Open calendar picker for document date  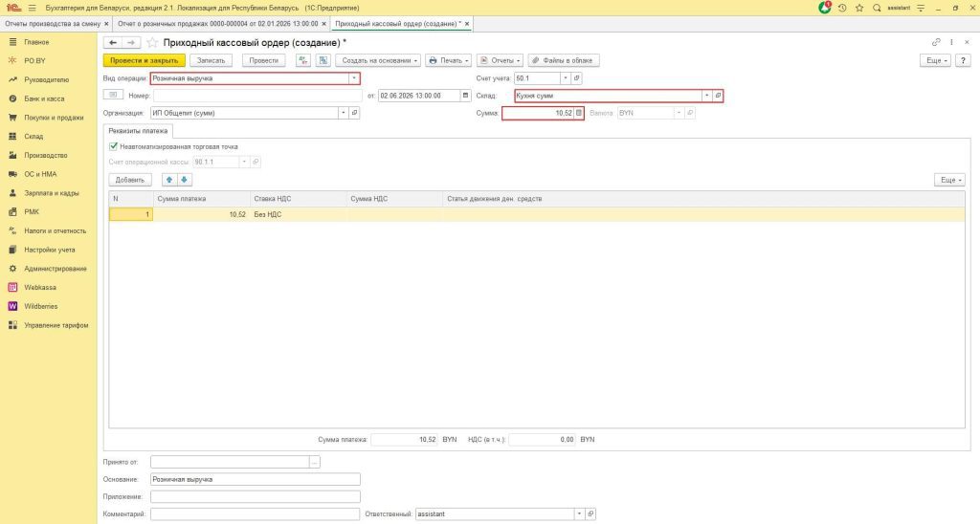click(466, 96)
